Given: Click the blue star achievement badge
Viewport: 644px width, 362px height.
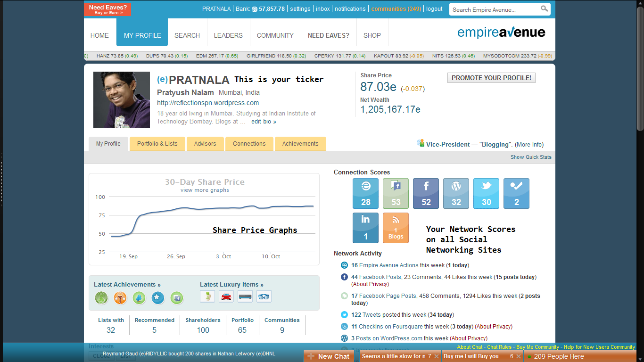Looking at the screenshot, I should (158, 298).
